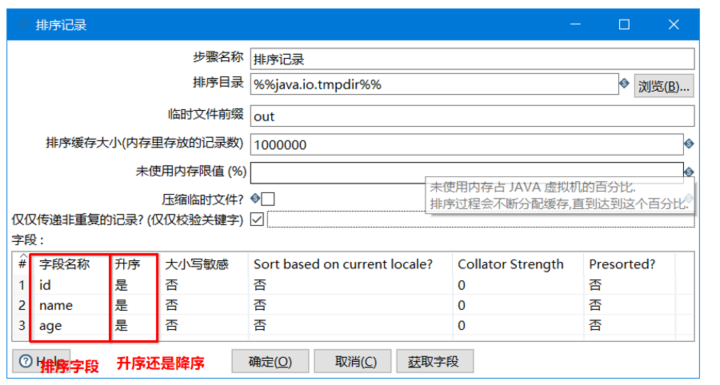Screen dimensions: 720x385
Task: Click 升序 cell in id row
Action: (134, 285)
